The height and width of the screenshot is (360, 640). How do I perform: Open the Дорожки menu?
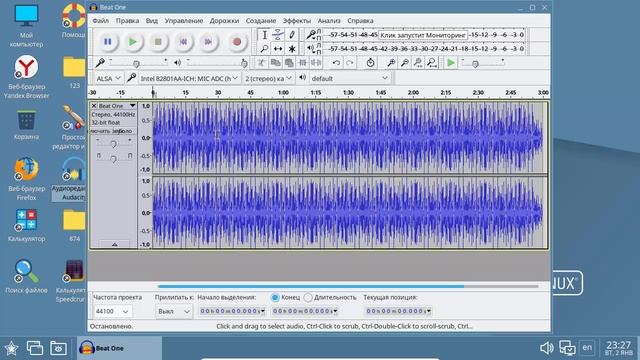tap(224, 20)
